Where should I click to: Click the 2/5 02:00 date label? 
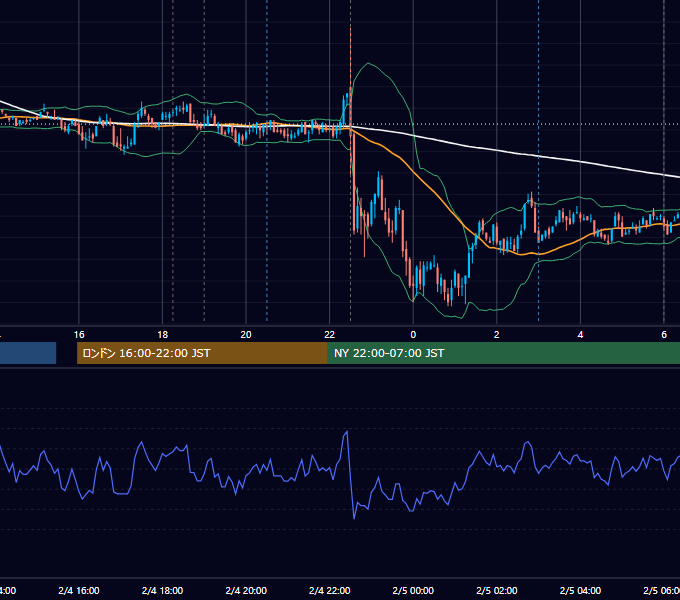coord(497,590)
